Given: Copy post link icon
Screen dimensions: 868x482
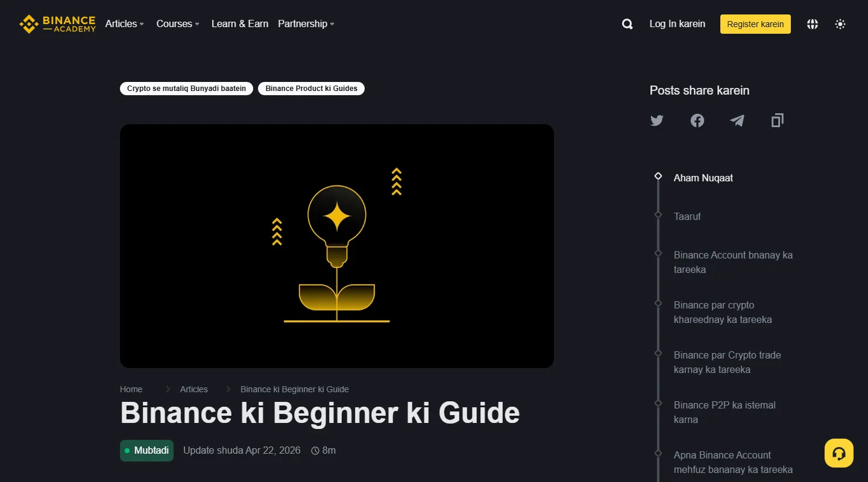Looking at the screenshot, I should point(778,120).
